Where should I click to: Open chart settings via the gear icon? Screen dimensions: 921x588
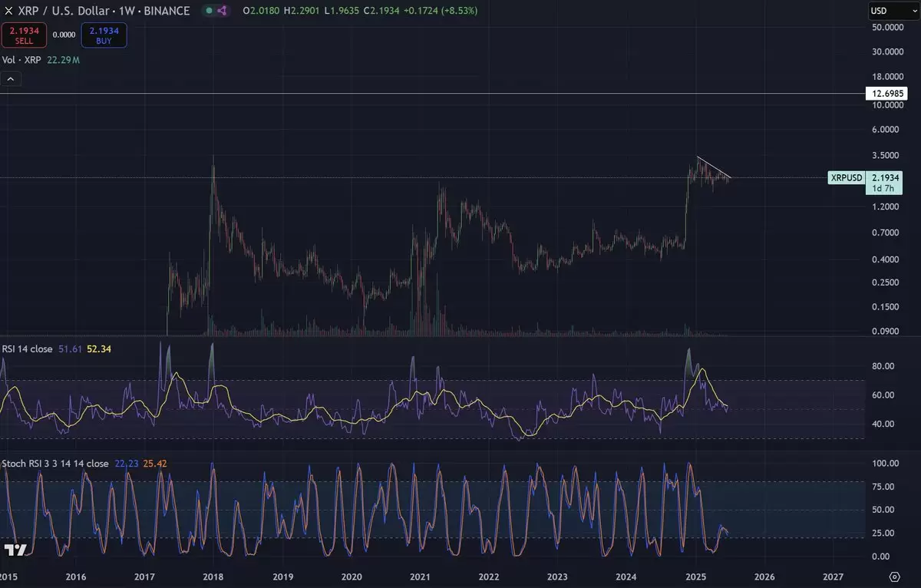pos(894,576)
